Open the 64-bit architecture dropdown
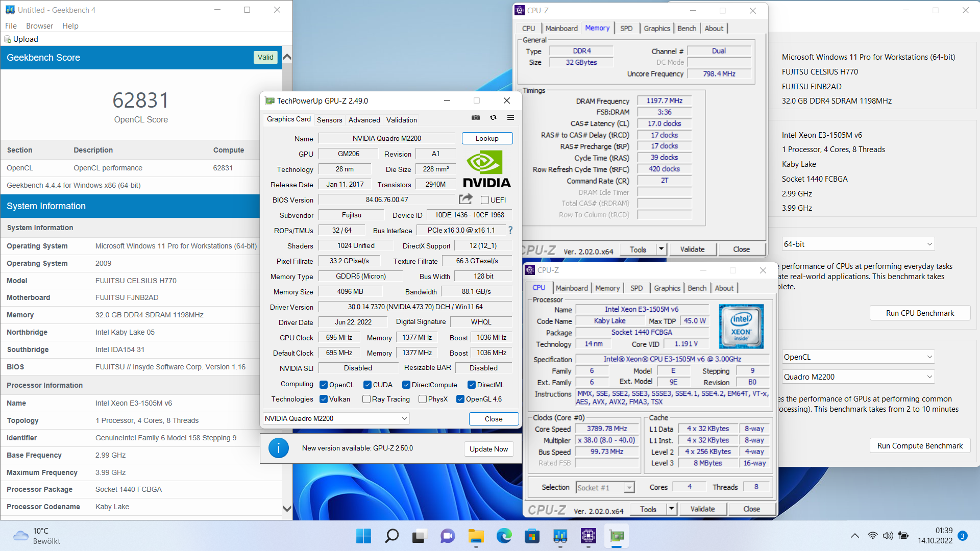This screenshot has width=980, height=551. point(859,244)
